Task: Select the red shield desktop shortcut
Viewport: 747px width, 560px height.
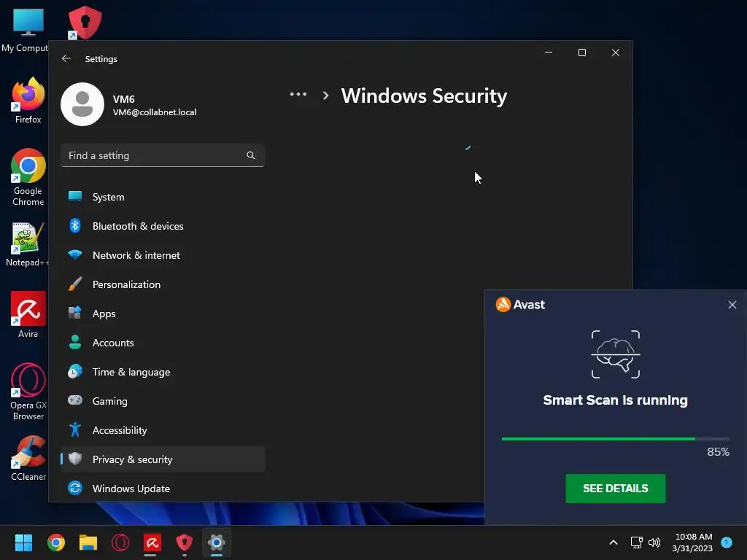Action: [x=85, y=23]
